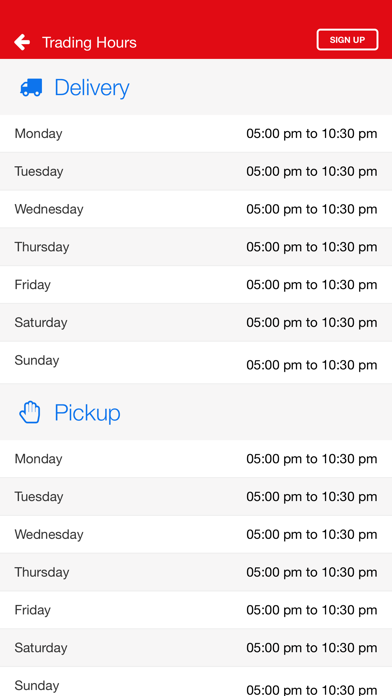Select Thursday row under Delivery

pyautogui.click(x=196, y=247)
